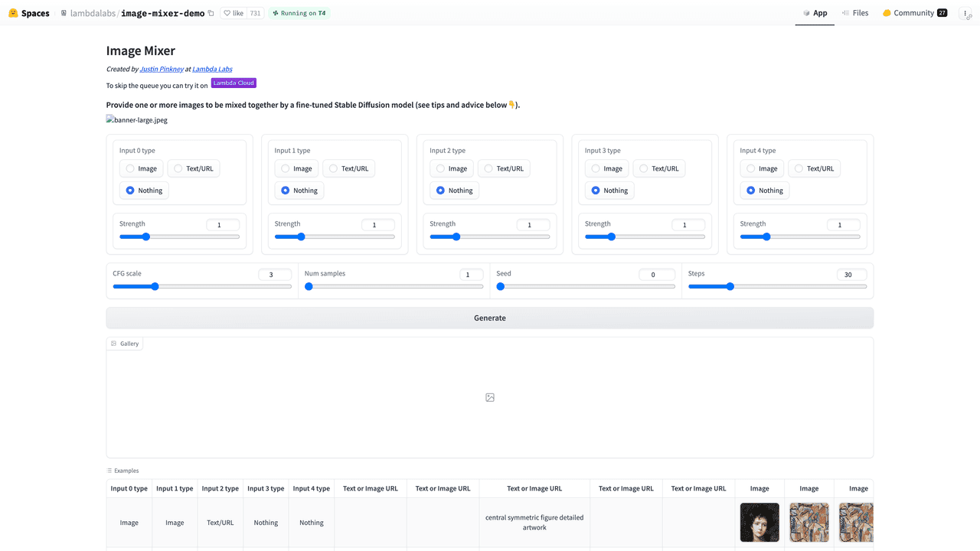
Task: Click the Input 4 Strength number field
Action: point(844,225)
